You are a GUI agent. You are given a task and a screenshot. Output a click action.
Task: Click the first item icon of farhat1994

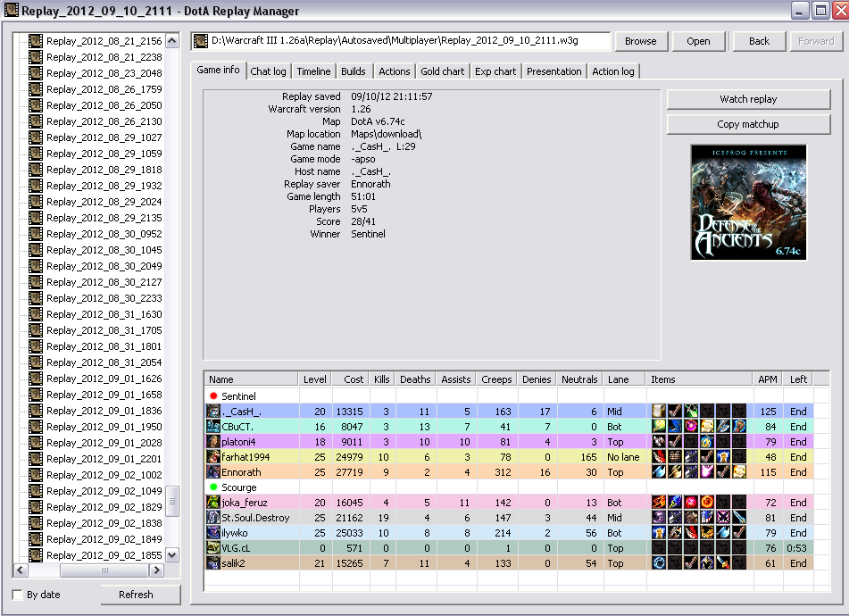659,457
